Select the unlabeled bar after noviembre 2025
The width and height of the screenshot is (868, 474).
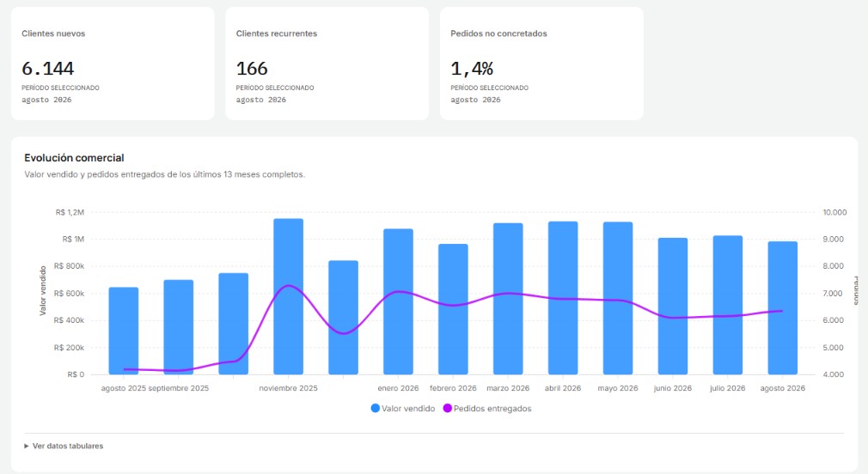coord(343,318)
